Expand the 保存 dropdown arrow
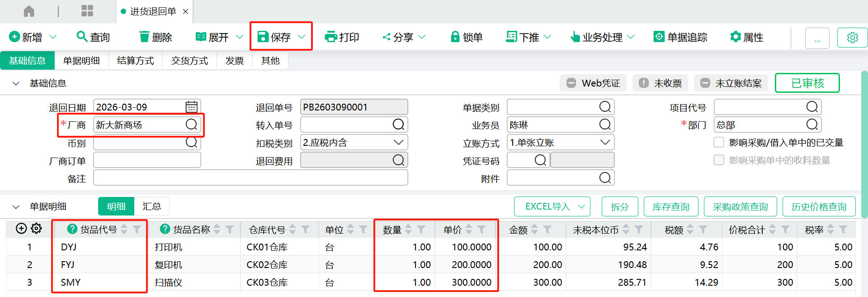This screenshot has height=297, width=868. coord(302,37)
